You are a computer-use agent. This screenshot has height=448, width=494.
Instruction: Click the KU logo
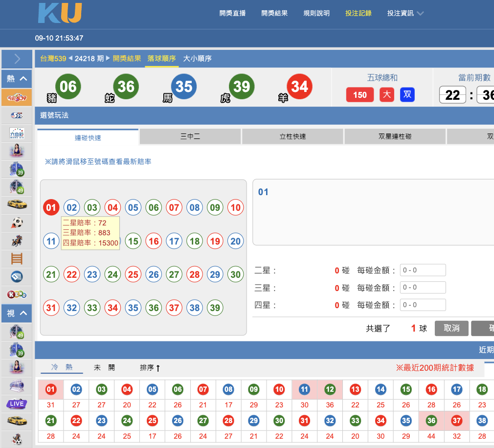(60, 13)
